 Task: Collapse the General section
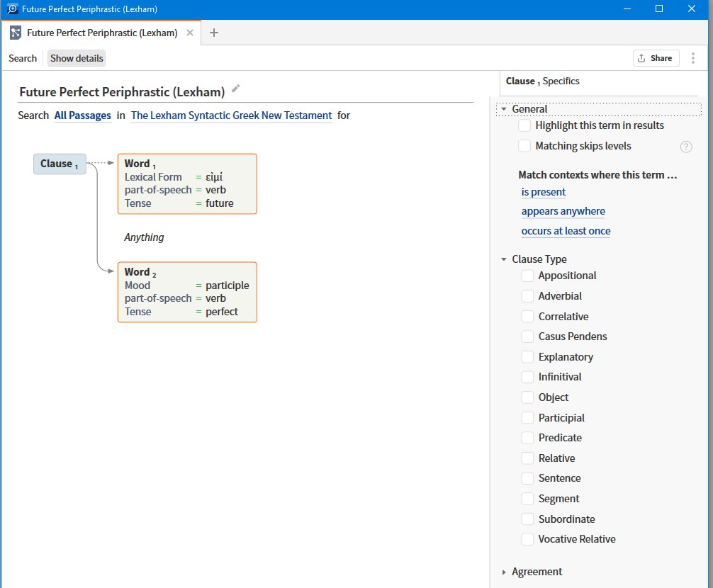pos(503,109)
